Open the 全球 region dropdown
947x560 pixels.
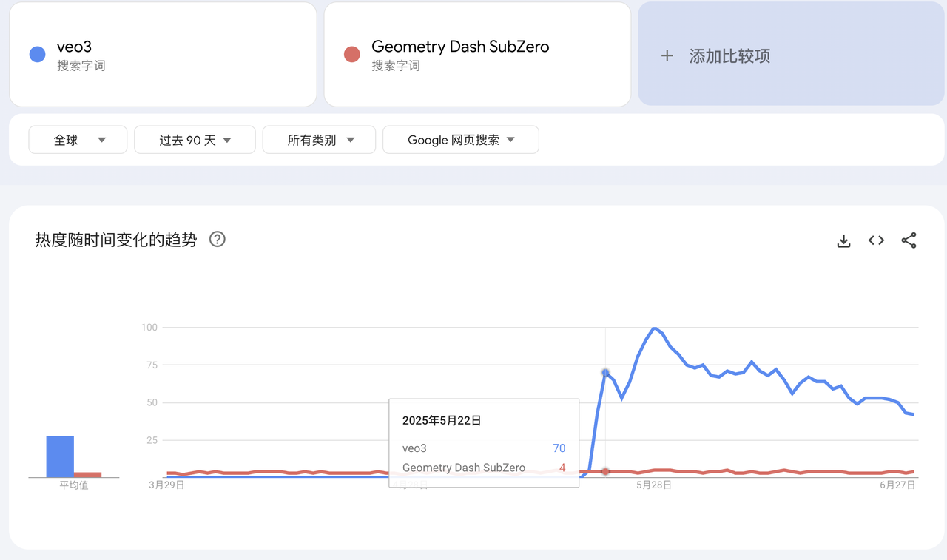(78, 140)
